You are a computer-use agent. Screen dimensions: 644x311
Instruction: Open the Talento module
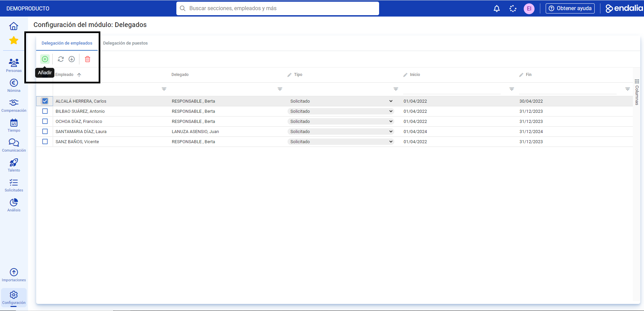coord(14,165)
